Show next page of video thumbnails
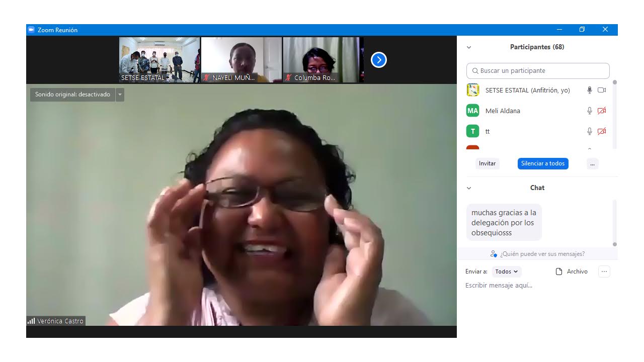Screen dimensions: 644x362 pyautogui.click(x=378, y=60)
